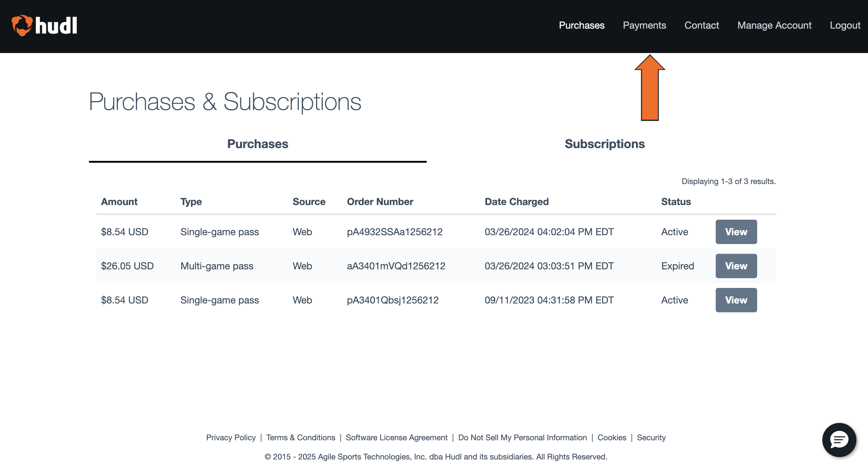Image resolution: width=868 pixels, height=468 pixels.
Task: Open the Privacy Policy link
Action: pos(231,437)
